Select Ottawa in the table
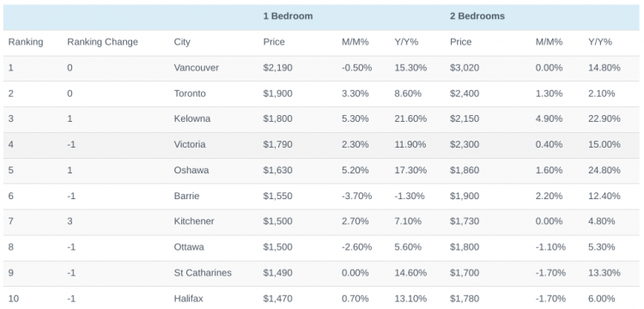The image size is (644, 309). [x=189, y=247]
